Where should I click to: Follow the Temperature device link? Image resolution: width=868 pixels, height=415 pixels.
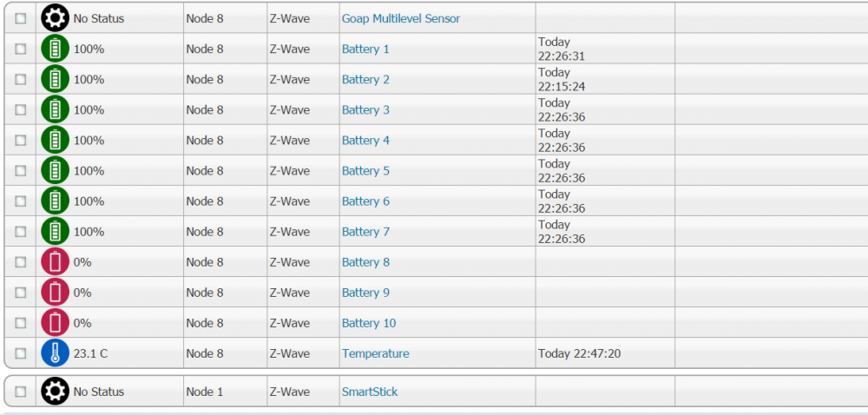pos(375,353)
